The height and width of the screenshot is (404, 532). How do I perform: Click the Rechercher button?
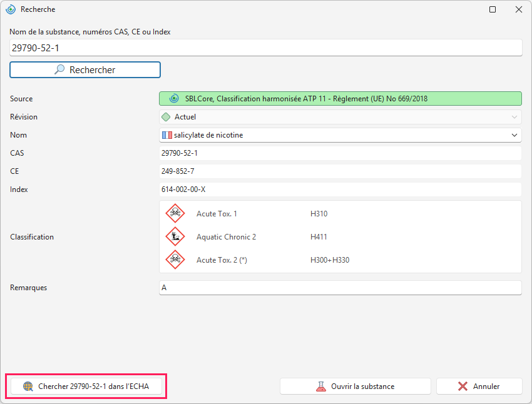point(85,70)
